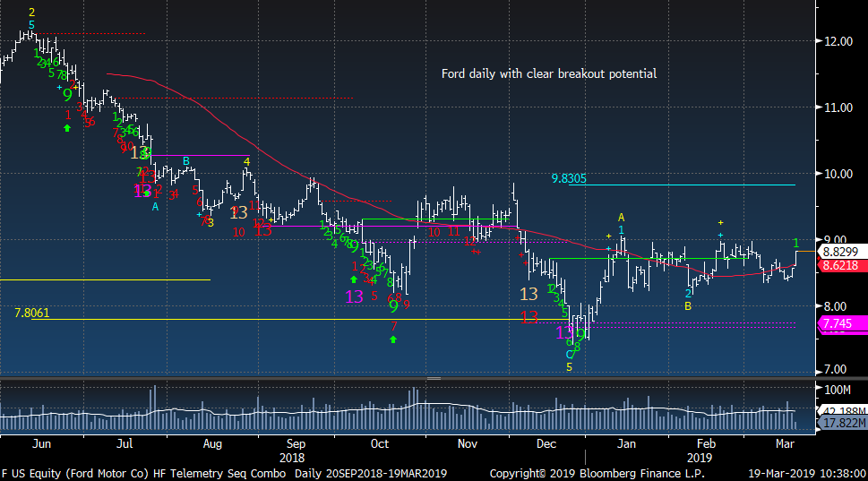Viewport: 868px width, 481px height.
Task: Click the 8.00 price axis label
Action: point(836,306)
